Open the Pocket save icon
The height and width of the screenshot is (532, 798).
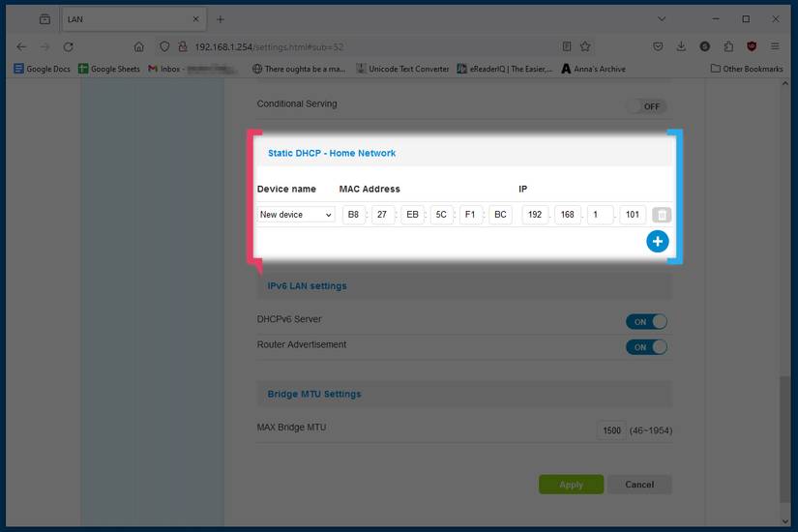(658, 46)
